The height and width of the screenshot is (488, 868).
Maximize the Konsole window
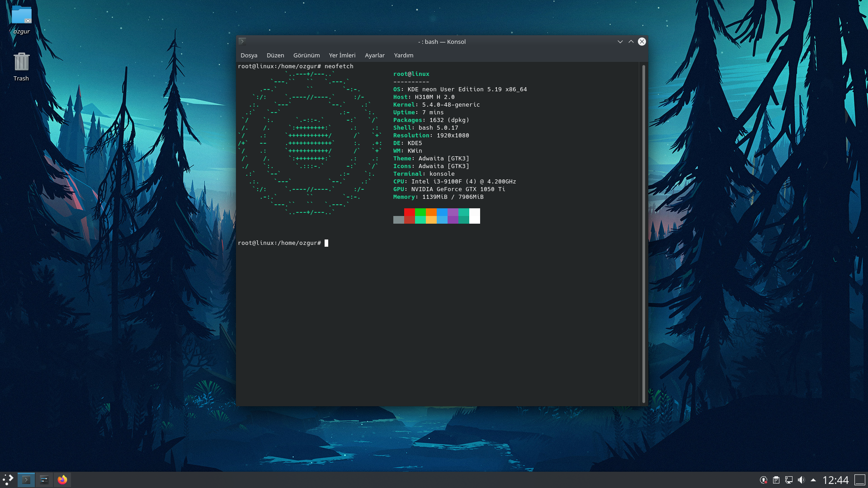[x=631, y=42]
